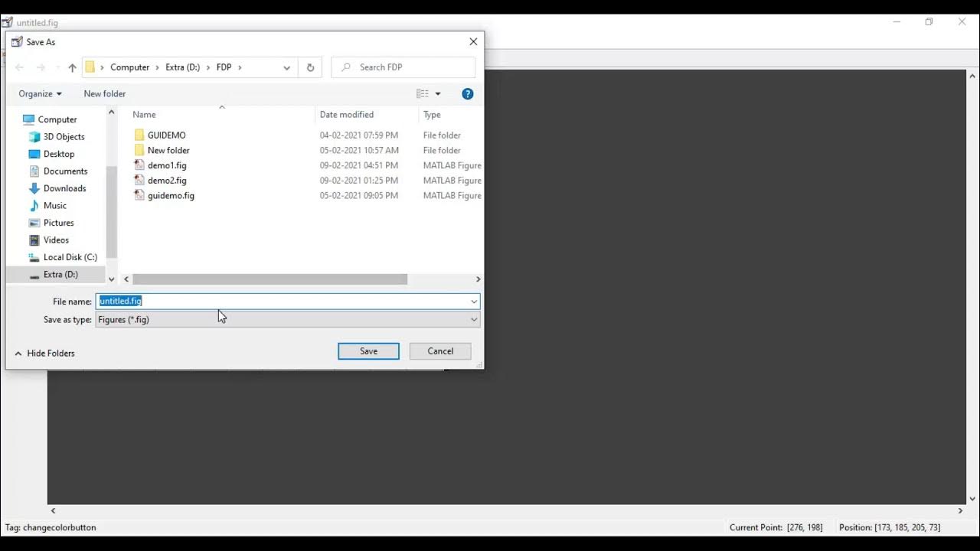Select Computer in the address breadcrumb
Image resolution: width=980 pixels, height=551 pixels.
(x=129, y=67)
